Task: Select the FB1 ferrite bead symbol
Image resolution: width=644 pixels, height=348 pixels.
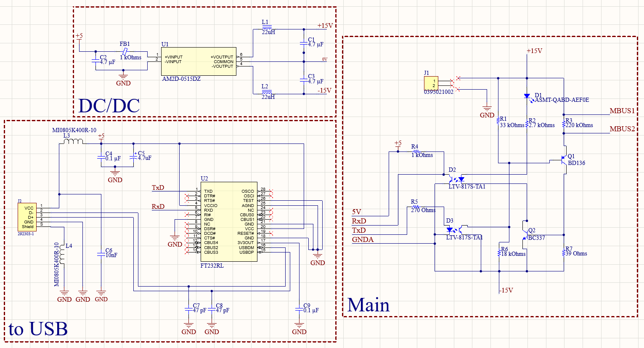Action: (125, 51)
